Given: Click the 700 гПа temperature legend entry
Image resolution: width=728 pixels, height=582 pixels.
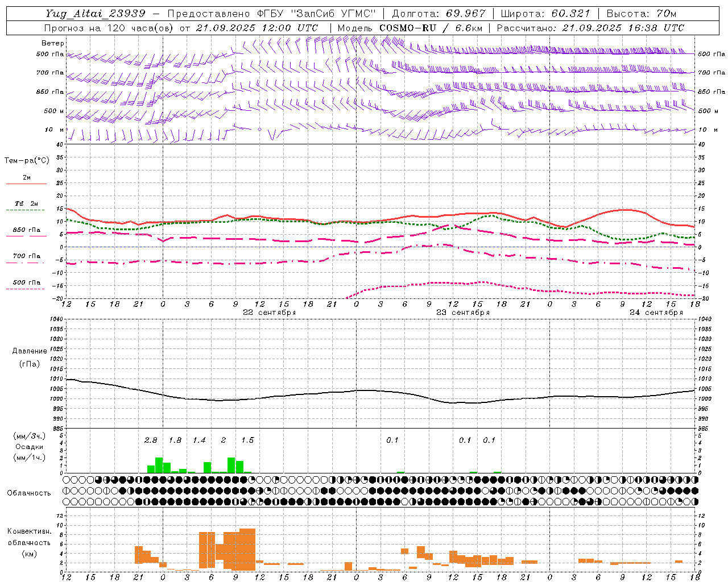Looking at the screenshot, I should pos(26,256).
